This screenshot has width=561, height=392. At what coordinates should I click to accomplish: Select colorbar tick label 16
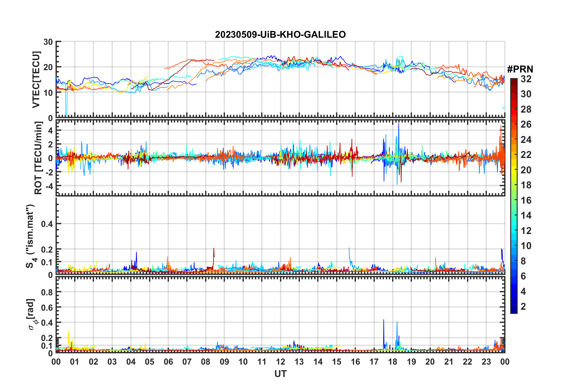point(526,200)
